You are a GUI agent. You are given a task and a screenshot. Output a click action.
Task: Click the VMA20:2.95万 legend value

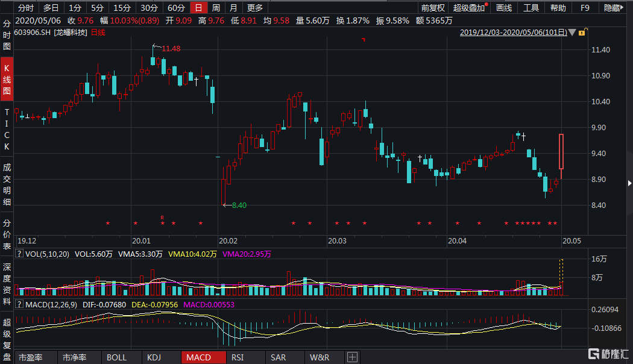coord(247,254)
